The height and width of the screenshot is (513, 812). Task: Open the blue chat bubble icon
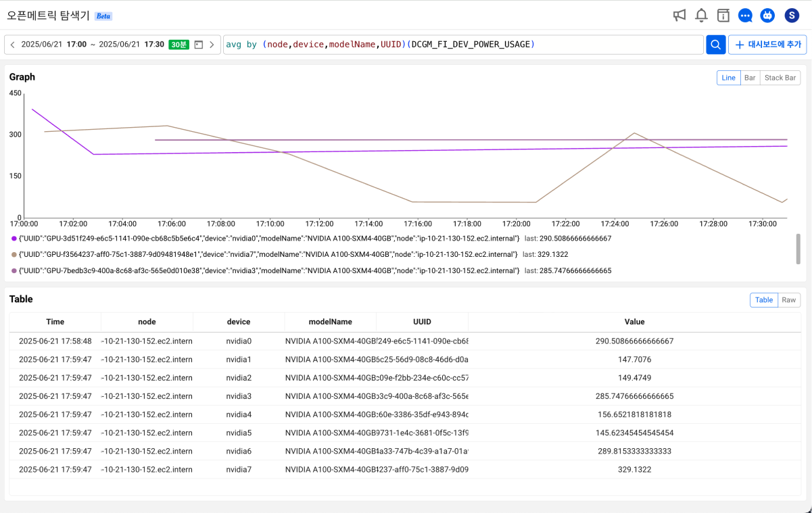pos(746,15)
